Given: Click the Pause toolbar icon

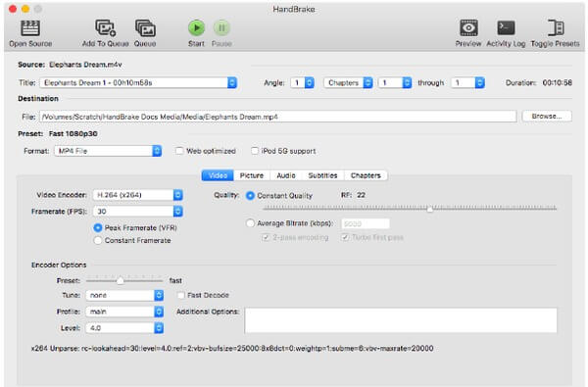Looking at the screenshot, I should coord(221,27).
